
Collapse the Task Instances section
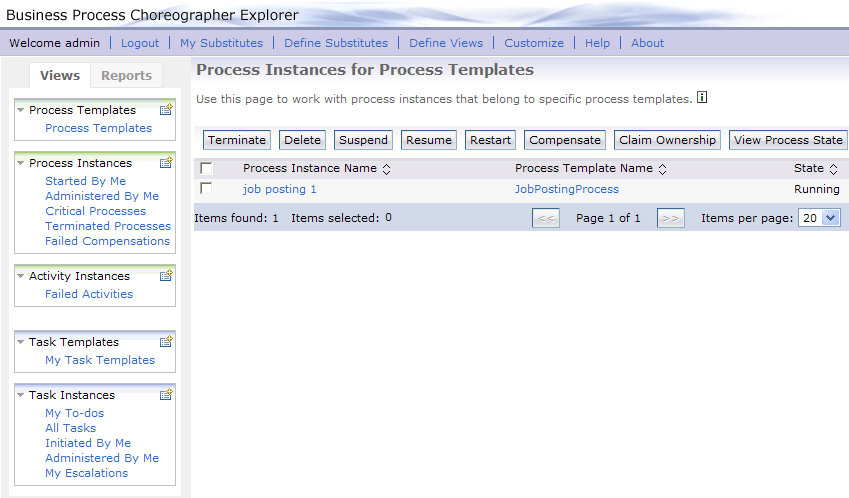coord(21,395)
